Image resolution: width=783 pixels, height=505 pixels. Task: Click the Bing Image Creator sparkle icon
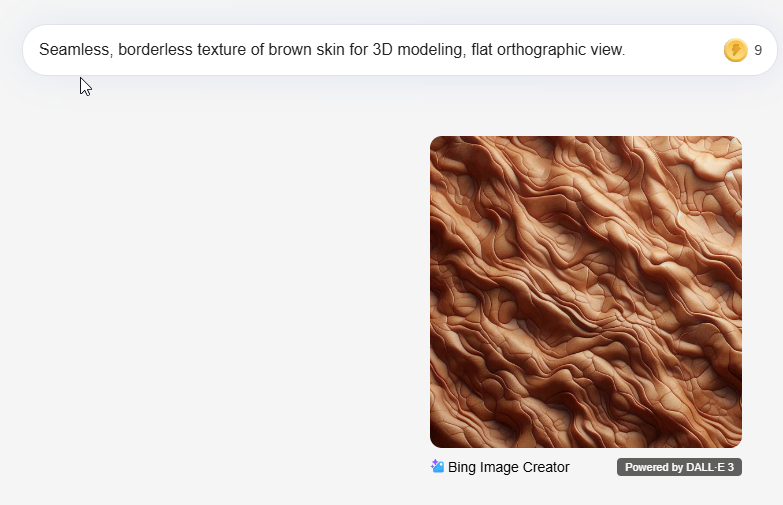pyautogui.click(x=438, y=467)
